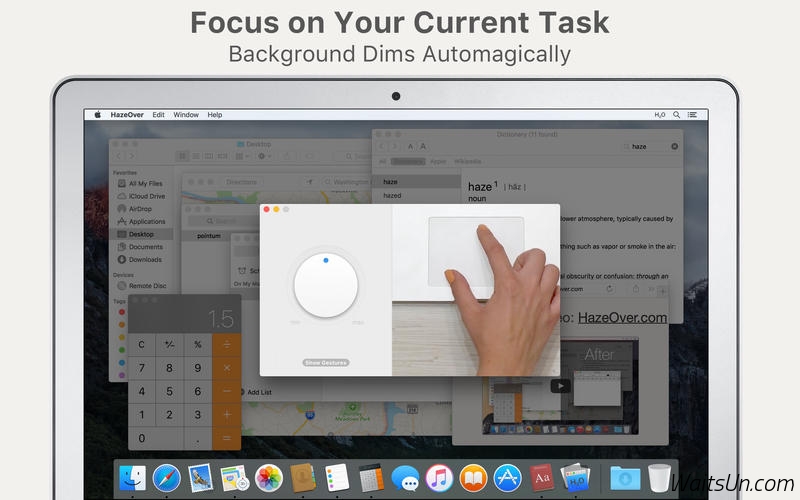Click the trackpad gesture demo image
This screenshot has width=800, height=500.
pos(476,290)
